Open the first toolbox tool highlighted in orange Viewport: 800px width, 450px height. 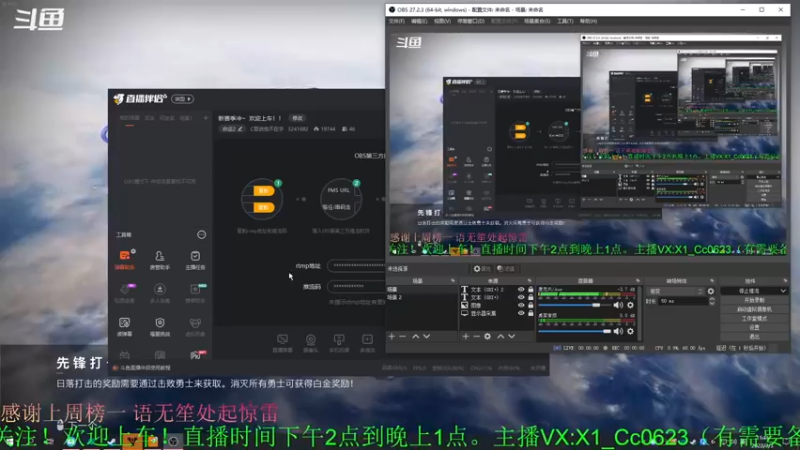124,259
